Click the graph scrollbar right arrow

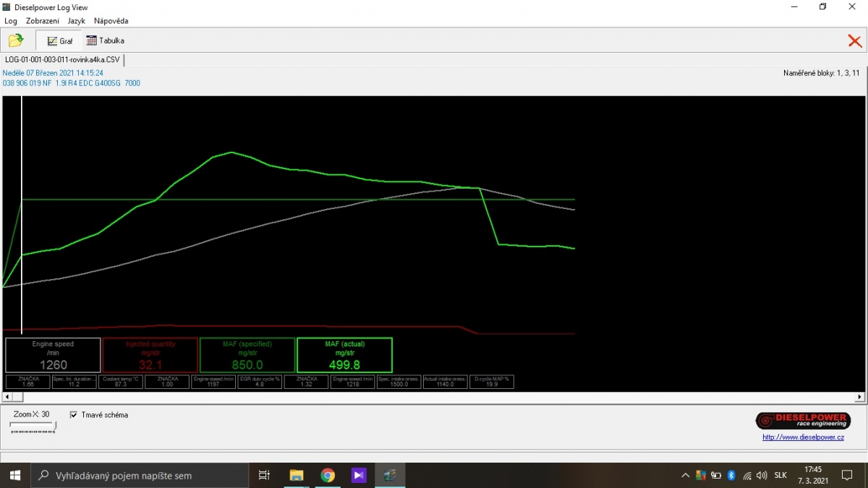tap(860, 397)
